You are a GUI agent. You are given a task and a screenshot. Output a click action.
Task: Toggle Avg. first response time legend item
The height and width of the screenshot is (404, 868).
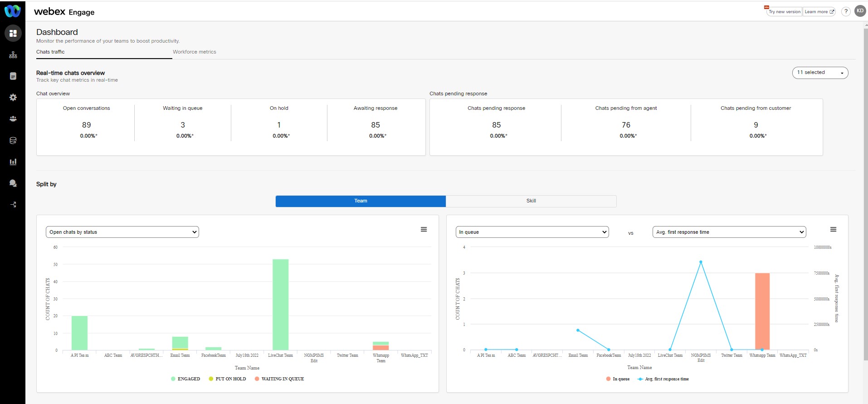pyautogui.click(x=663, y=379)
